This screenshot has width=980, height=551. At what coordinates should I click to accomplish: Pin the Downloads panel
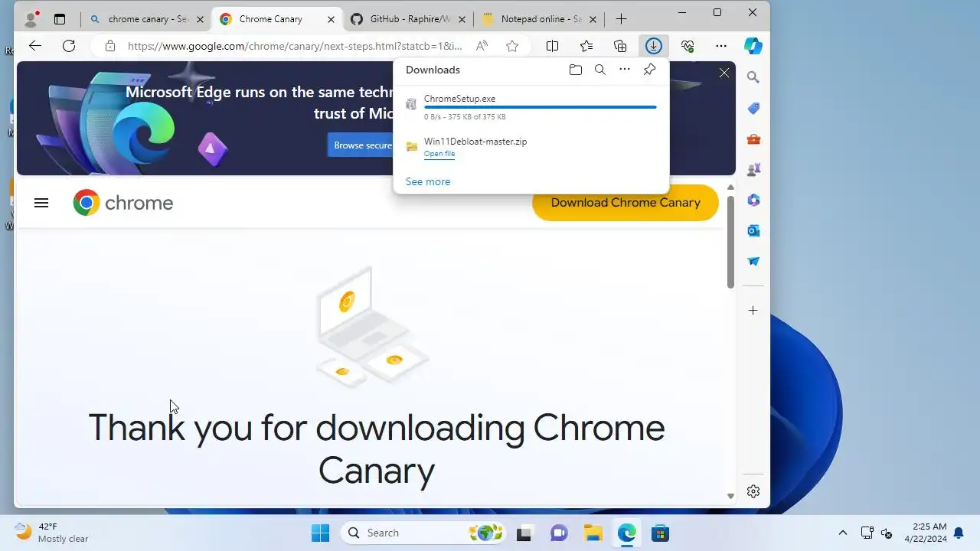coord(649,70)
